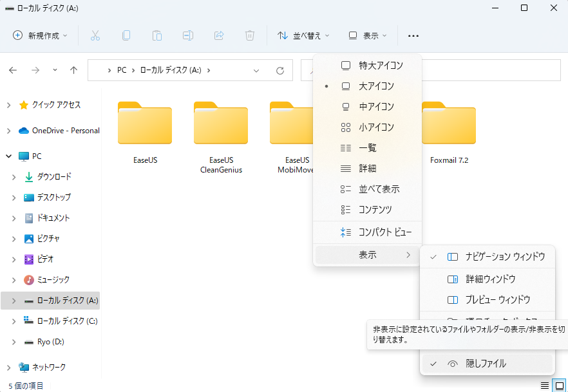
Task: Open the See more (…) toolbar menu
Action: [x=413, y=36]
